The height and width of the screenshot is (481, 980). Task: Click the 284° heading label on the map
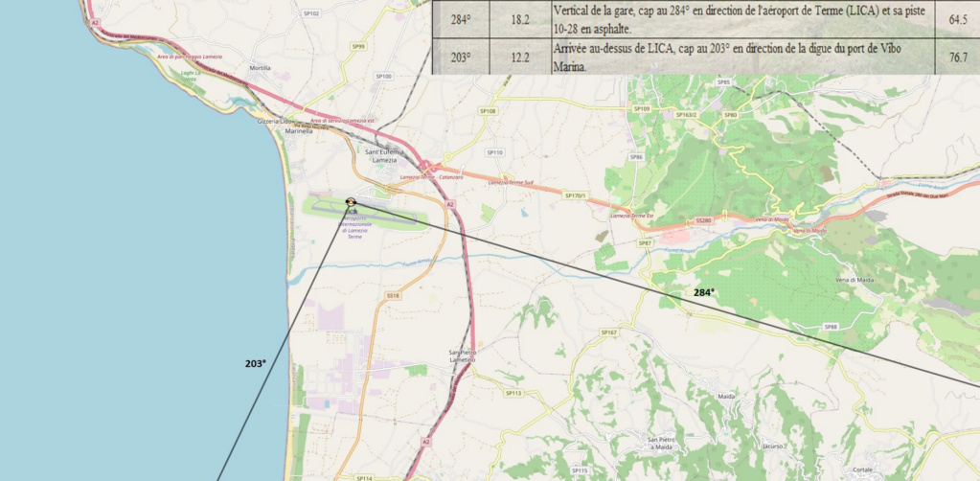click(704, 292)
